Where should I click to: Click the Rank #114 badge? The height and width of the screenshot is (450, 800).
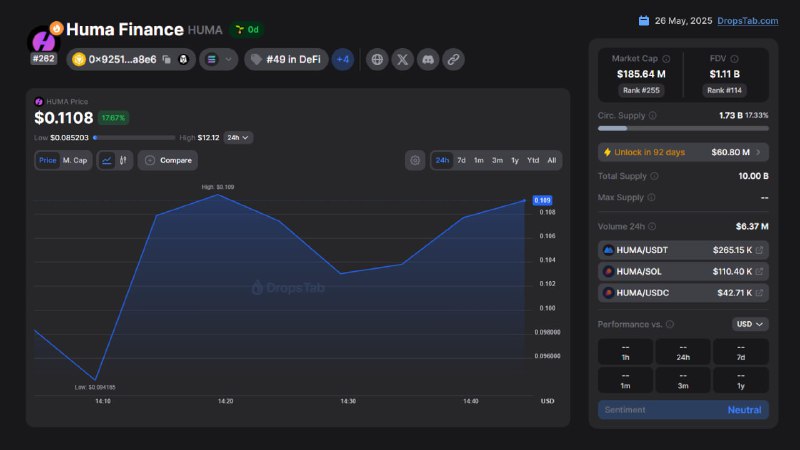click(x=724, y=90)
